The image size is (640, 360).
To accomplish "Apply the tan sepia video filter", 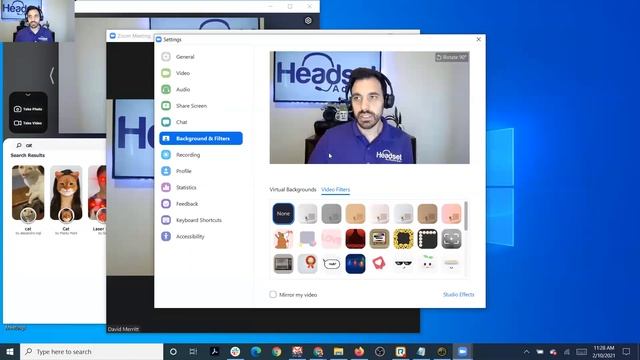I will click(356, 213).
